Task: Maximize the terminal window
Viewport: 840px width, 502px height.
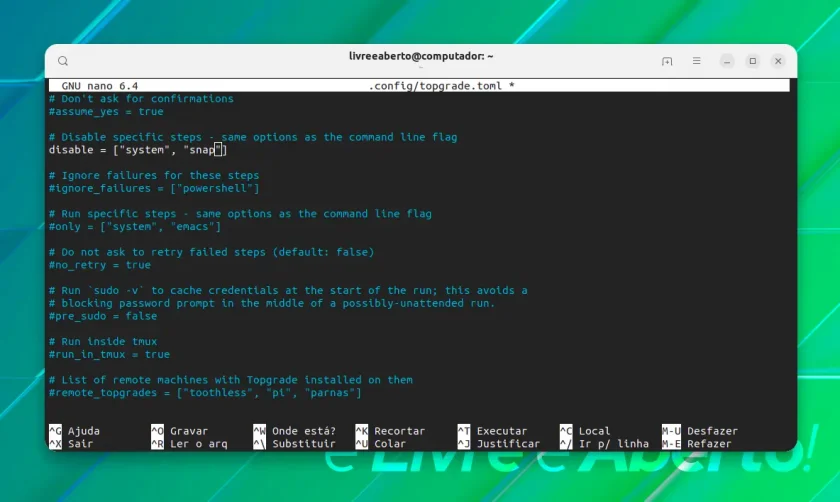Action: pos(753,61)
